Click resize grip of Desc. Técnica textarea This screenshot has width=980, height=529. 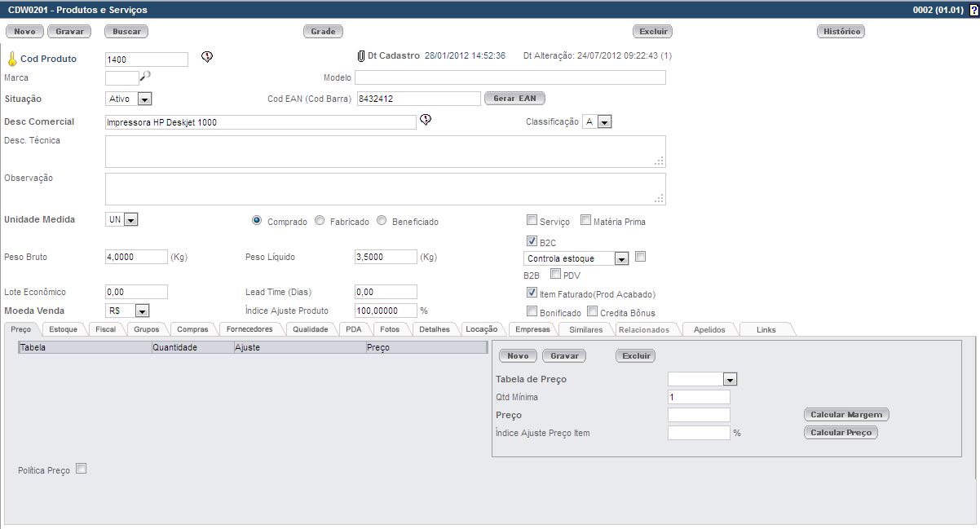pos(660,161)
